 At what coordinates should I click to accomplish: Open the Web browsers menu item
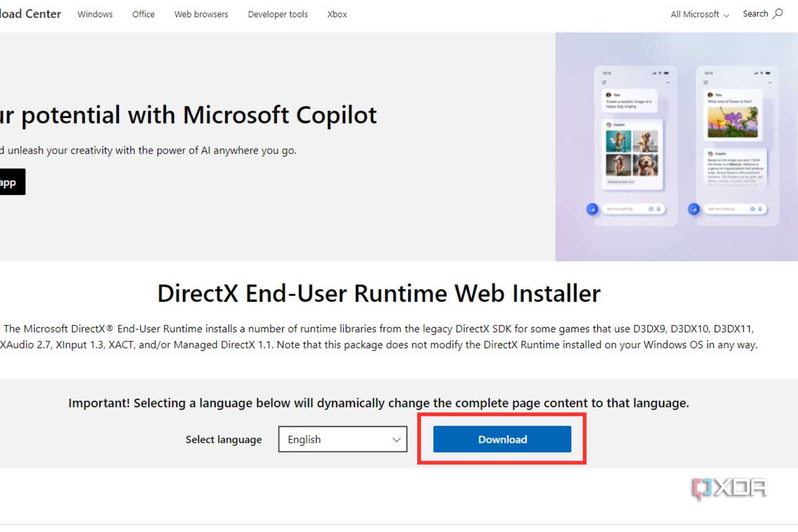[x=201, y=15]
